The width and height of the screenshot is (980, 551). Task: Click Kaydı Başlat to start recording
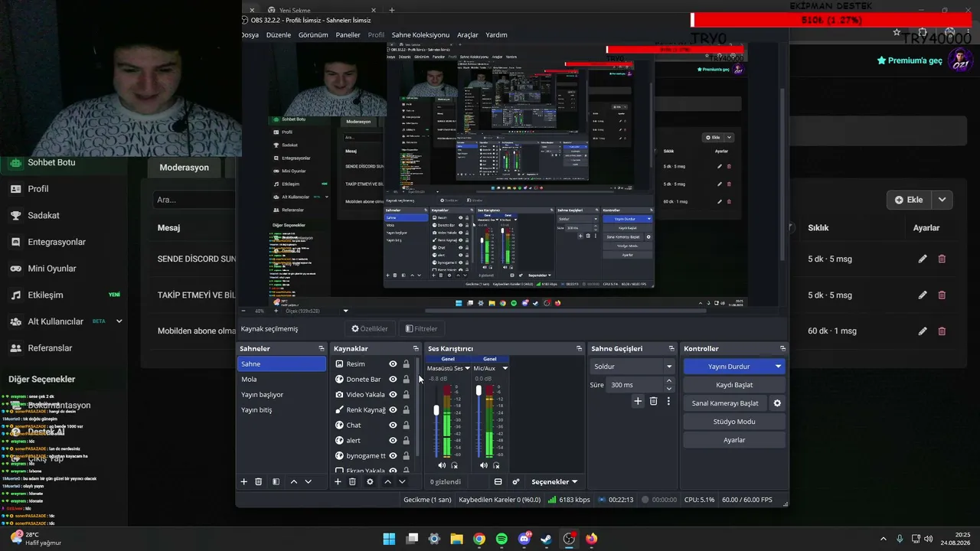(734, 385)
